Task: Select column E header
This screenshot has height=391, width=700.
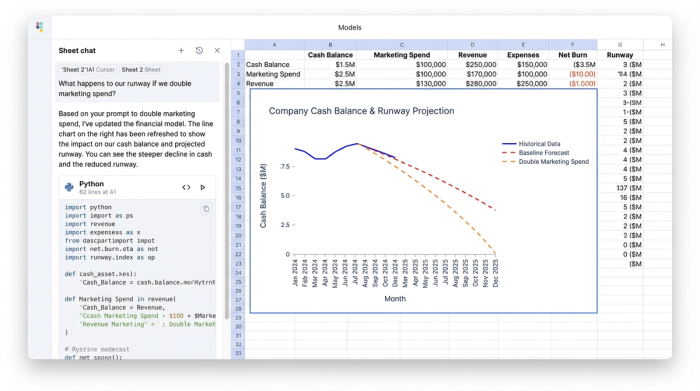Action: [x=523, y=45]
